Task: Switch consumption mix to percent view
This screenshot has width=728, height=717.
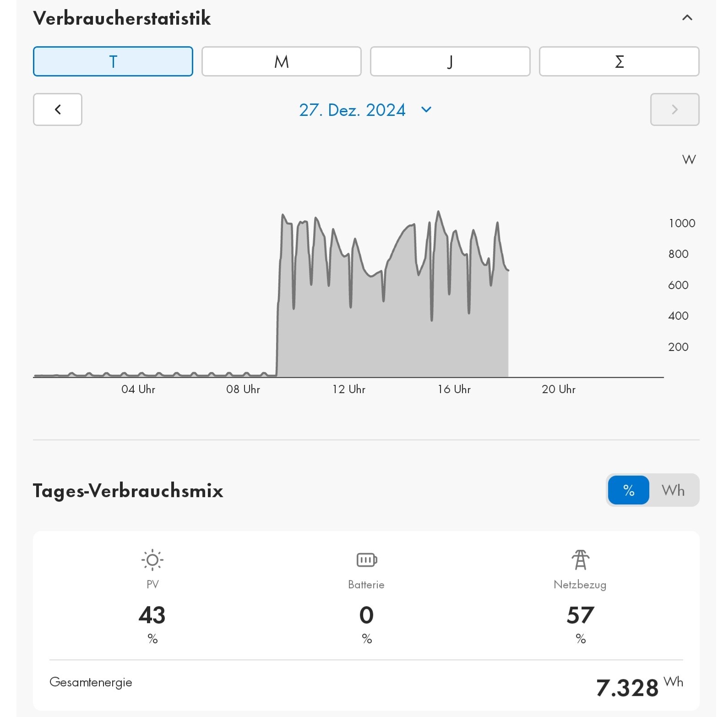Action: click(x=629, y=490)
